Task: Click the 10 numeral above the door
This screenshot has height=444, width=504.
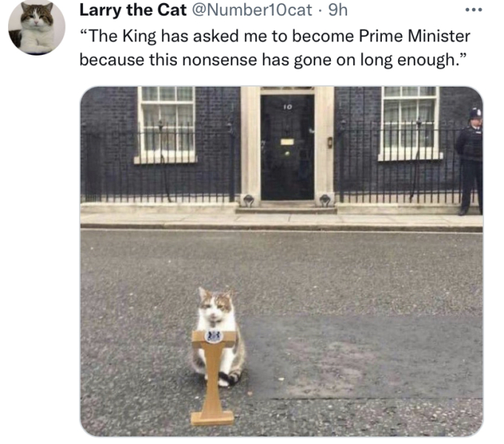Action: click(288, 107)
